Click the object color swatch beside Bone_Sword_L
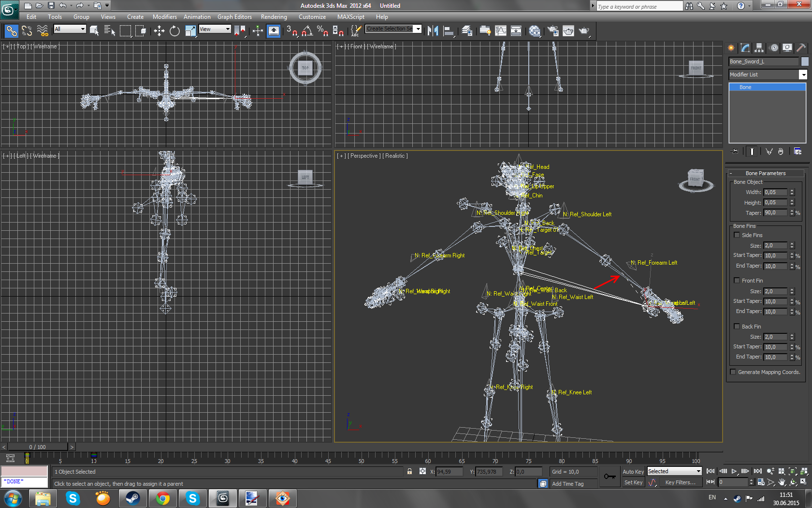Image resolution: width=812 pixels, height=508 pixels. click(x=805, y=61)
